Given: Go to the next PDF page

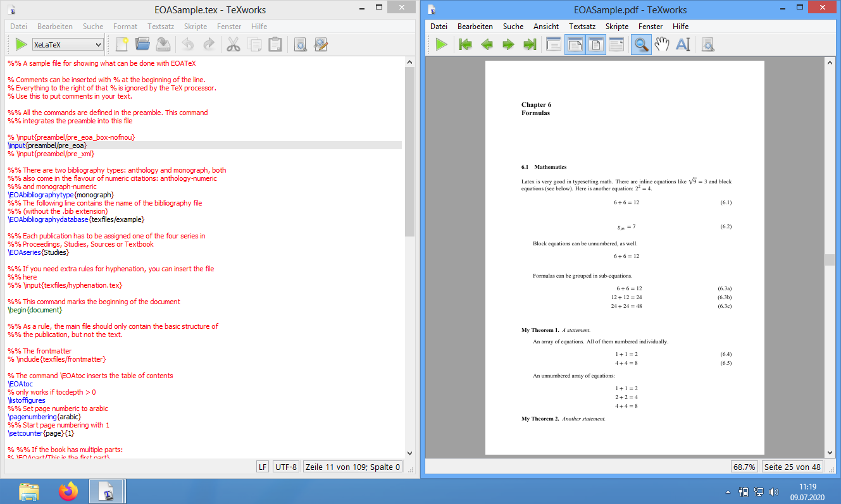Looking at the screenshot, I should click(508, 44).
